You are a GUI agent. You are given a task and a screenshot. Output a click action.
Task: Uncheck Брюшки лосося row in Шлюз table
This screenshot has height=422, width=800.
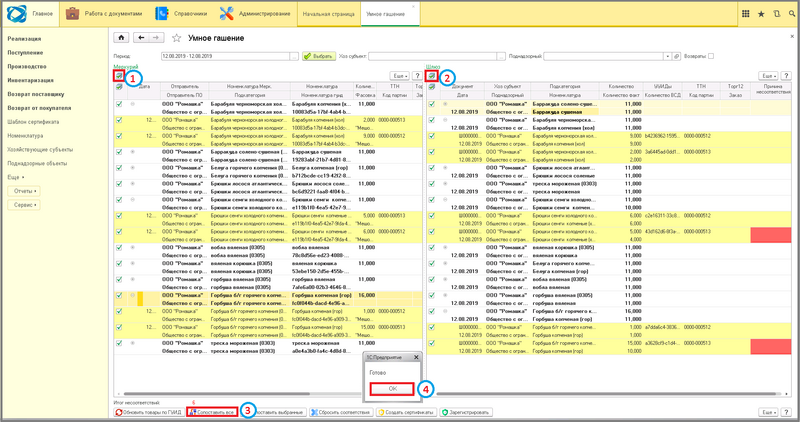pos(432,168)
